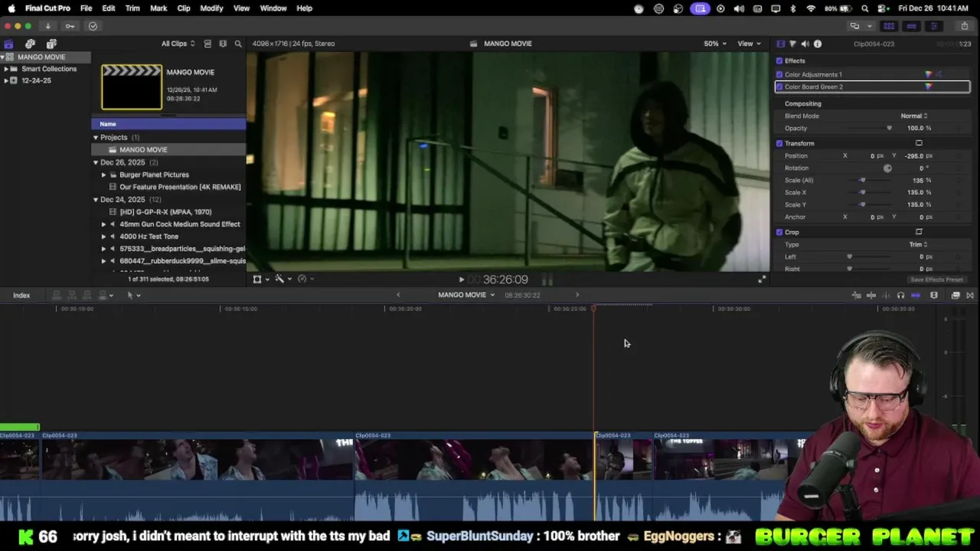Open the Titles and Generators sidebar

pyautogui.click(x=51, y=44)
